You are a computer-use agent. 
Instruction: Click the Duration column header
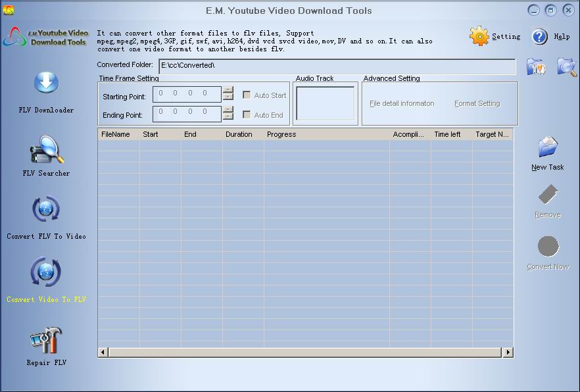coord(243,134)
